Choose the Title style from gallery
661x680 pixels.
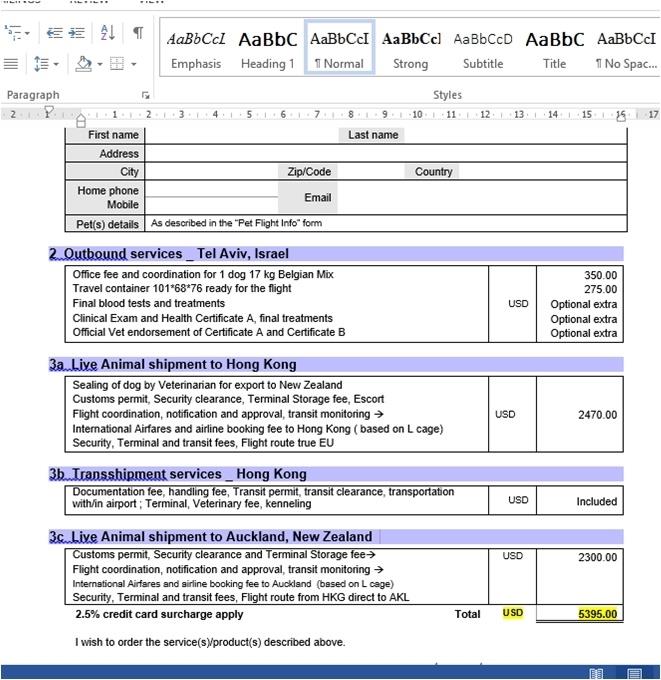coord(554,49)
